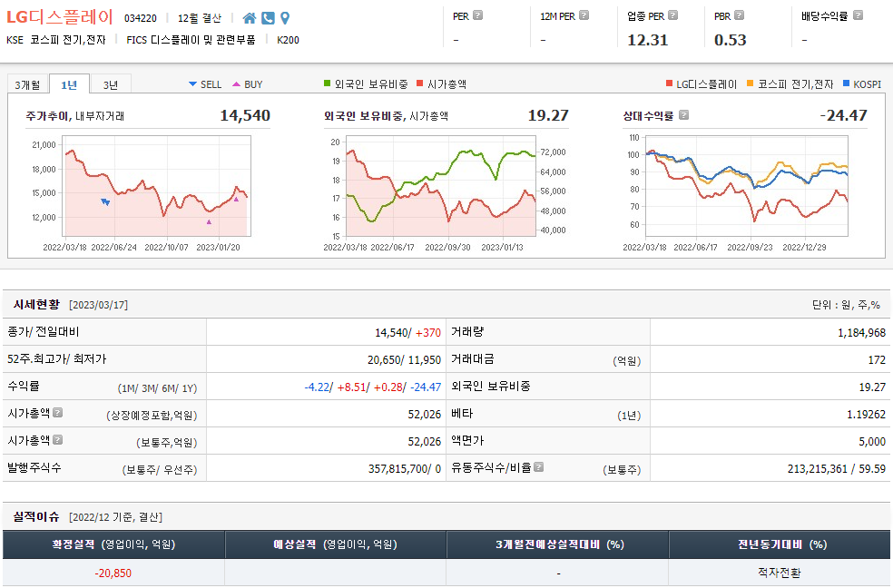The image size is (893, 588).
Task: Open the company homepage house icon
Action: [x=249, y=18]
